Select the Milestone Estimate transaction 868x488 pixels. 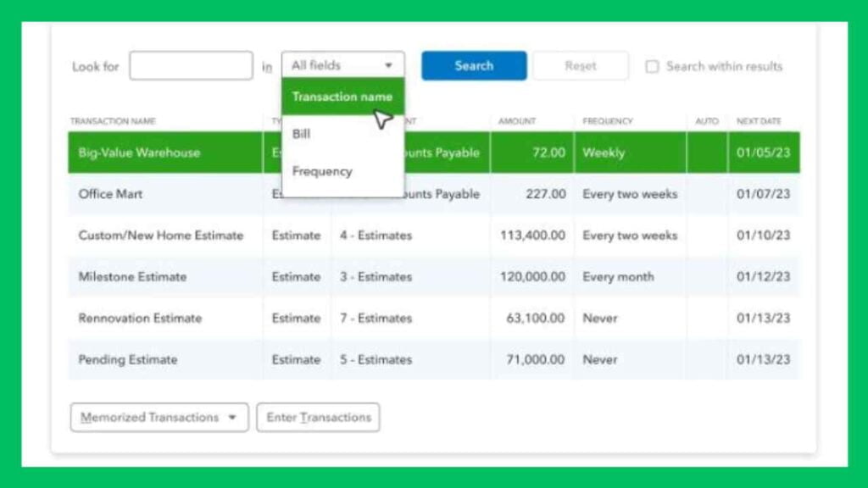tap(132, 277)
